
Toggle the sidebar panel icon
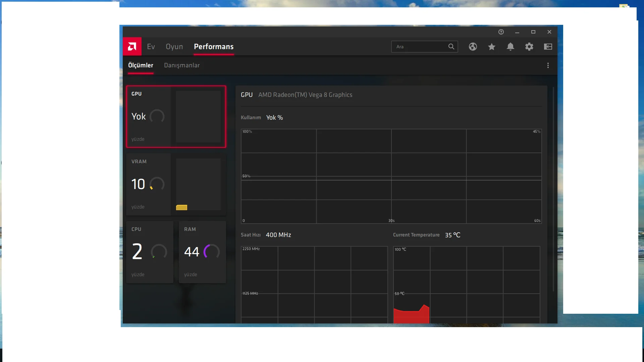point(548,47)
